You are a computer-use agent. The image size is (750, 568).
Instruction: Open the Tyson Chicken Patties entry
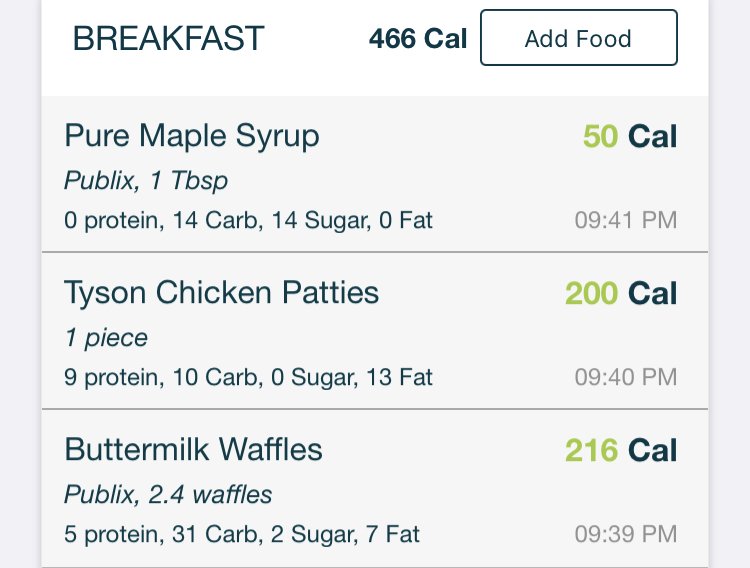(x=375, y=331)
